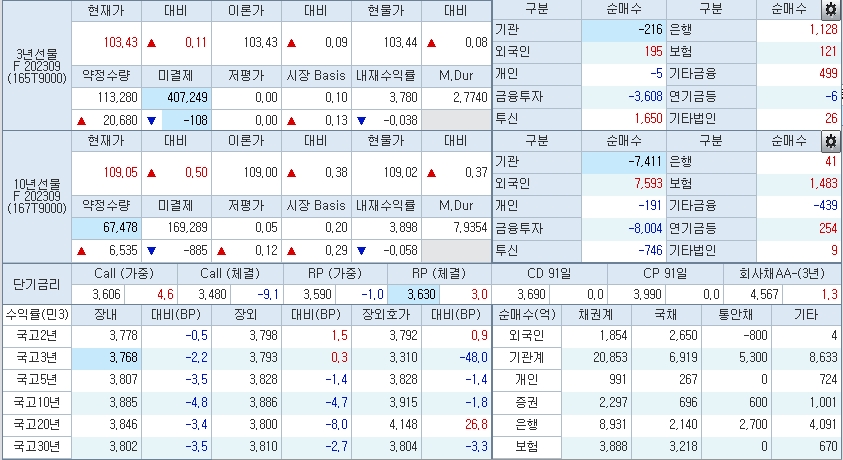This screenshot has width=843, height=460.
Task: Click the 회사채AA-(3년) column header
Action: [783, 273]
